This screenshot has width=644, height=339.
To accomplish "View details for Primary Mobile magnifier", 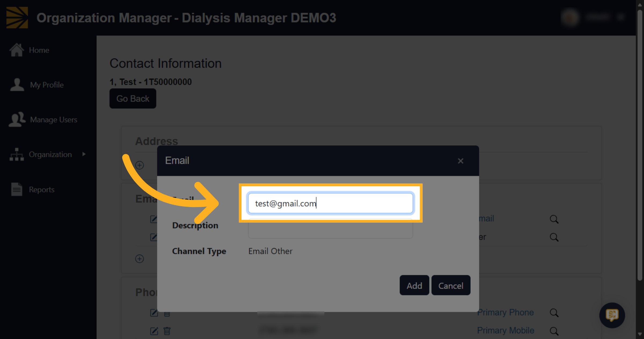I will click(x=554, y=331).
